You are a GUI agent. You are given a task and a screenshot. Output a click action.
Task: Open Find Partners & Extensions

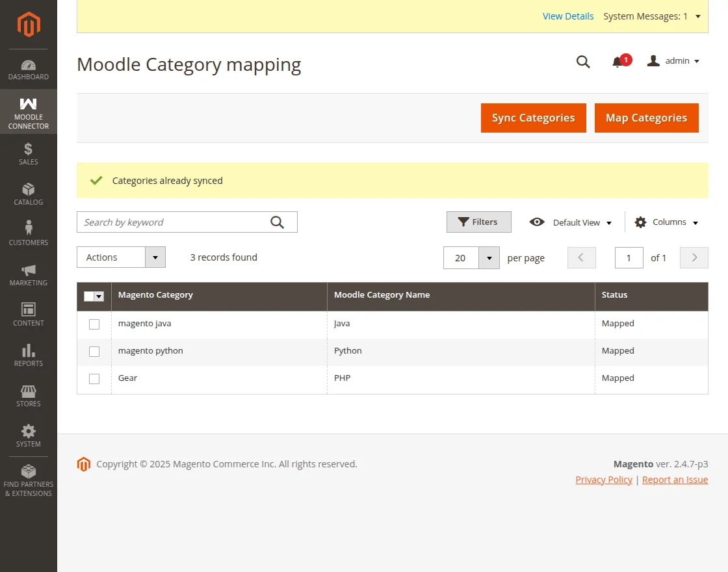pyautogui.click(x=29, y=481)
